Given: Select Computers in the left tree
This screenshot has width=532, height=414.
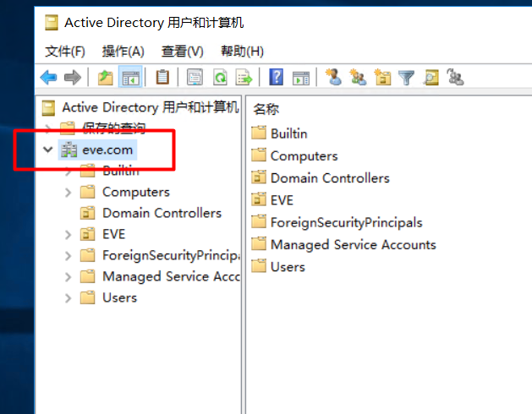Looking at the screenshot, I should 136,192.
